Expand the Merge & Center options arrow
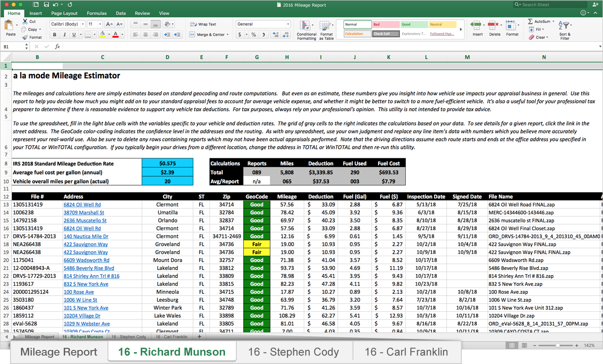Screen dimensions: 603x364 (x=228, y=35)
